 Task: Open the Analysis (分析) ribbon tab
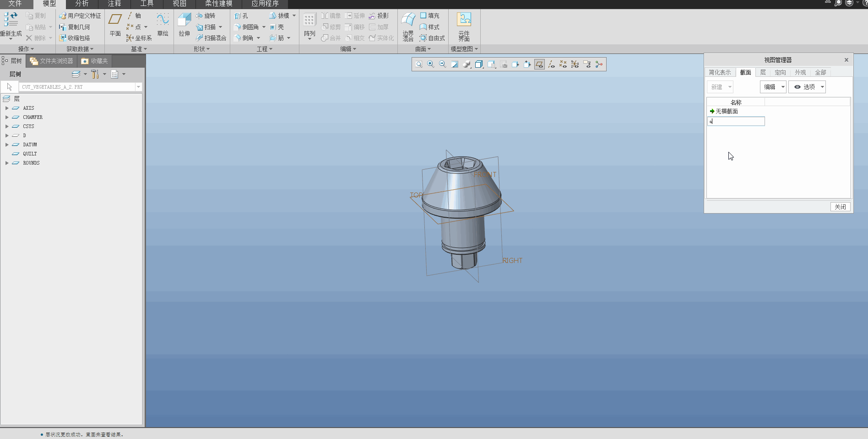[x=82, y=4]
